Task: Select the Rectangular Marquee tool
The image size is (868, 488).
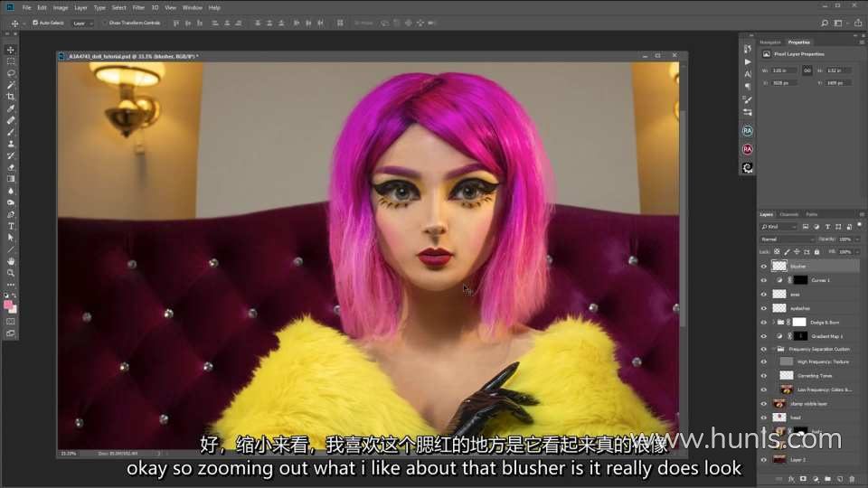Action: pyautogui.click(x=11, y=61)
